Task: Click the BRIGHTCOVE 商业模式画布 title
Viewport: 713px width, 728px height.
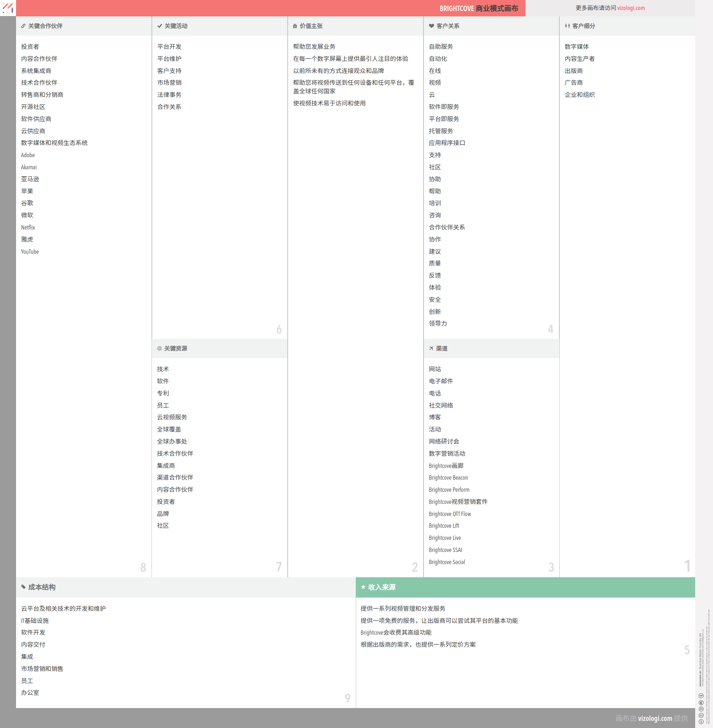Action: (478, 8)
